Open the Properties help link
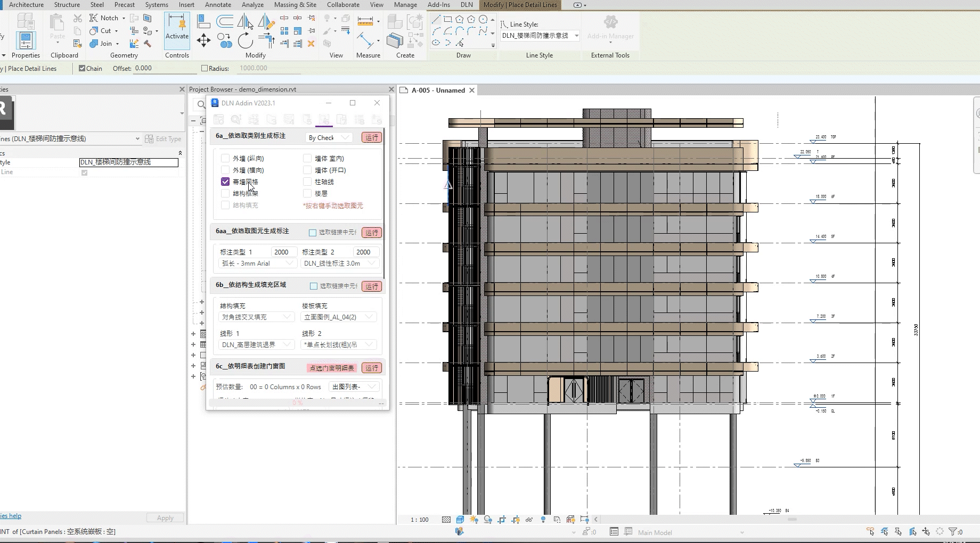 [11, 516]
